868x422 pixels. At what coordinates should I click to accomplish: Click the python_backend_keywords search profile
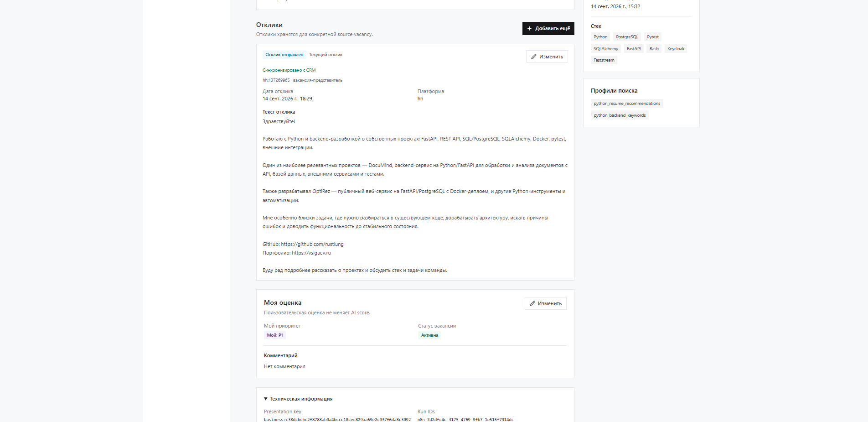pos(620,115)
